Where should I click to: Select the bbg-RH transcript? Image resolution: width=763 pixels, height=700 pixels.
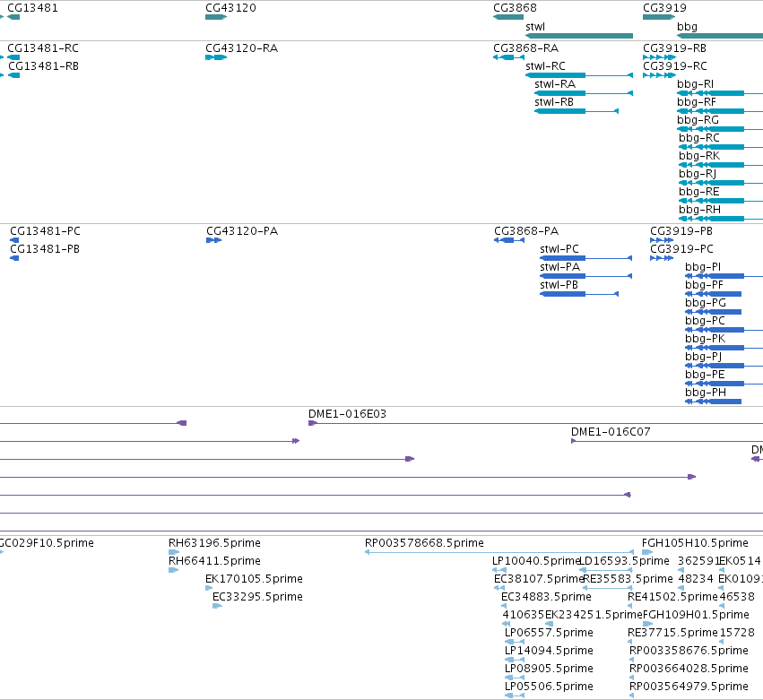click(x=721, y=219)
